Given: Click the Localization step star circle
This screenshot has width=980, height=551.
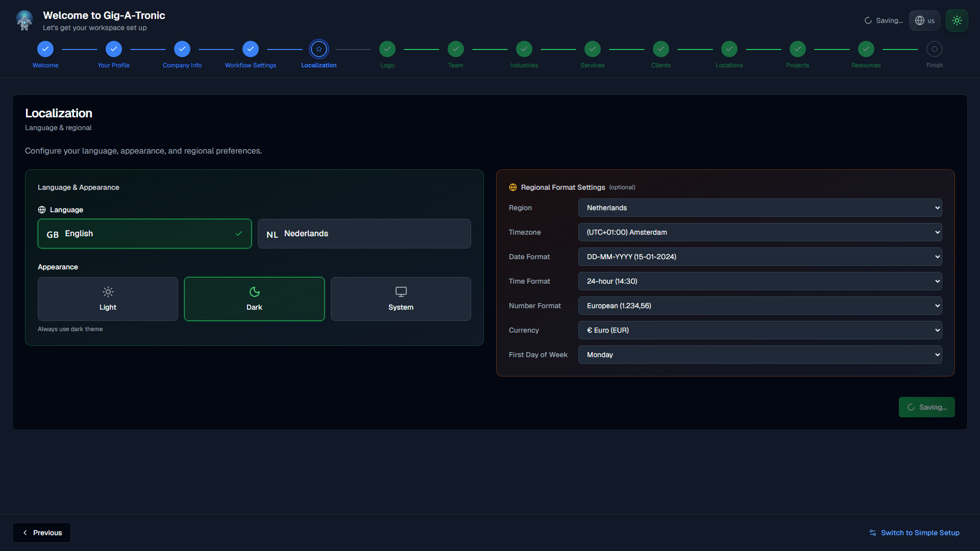Looking at the screenshot, I should 319,49.
